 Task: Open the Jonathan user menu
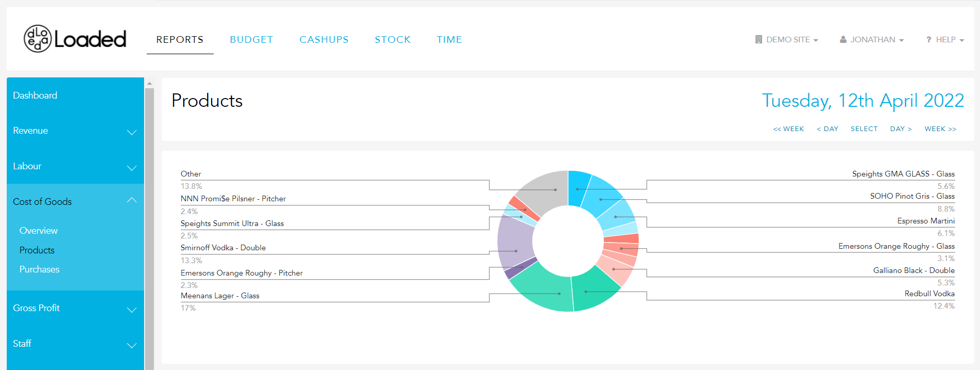pyautogui.click(x=872, y=40)
